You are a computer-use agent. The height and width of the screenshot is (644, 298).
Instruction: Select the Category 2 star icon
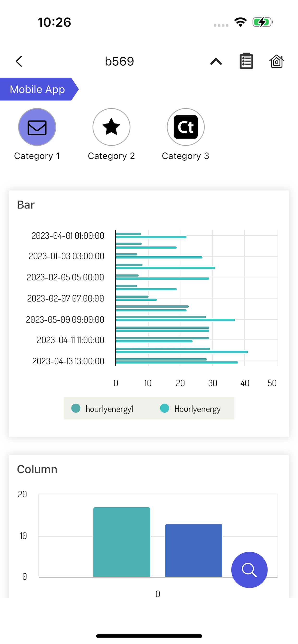pyautogui.click(x=111, y=127)
